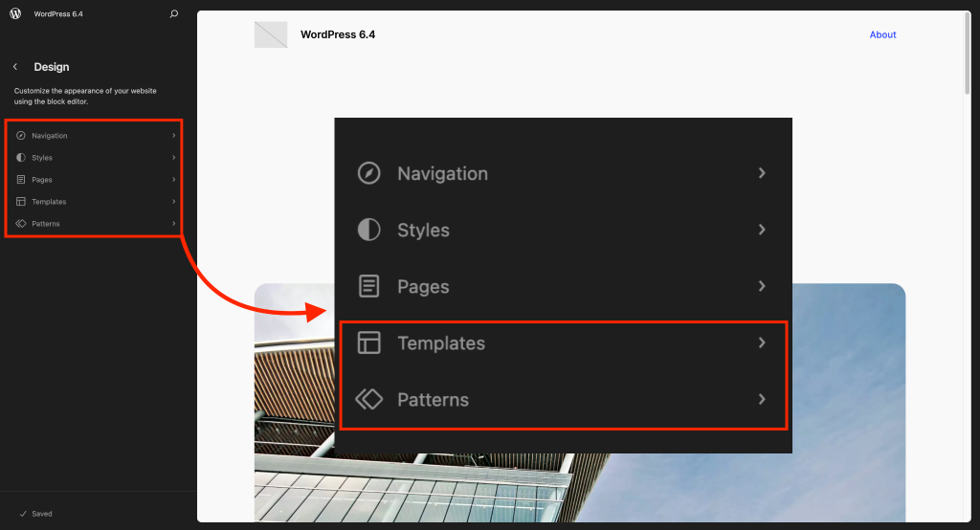Click the document Pages icon in the small sidebar list
The image size is (980, 530).
pyautogui.click(x=21, y=179)
